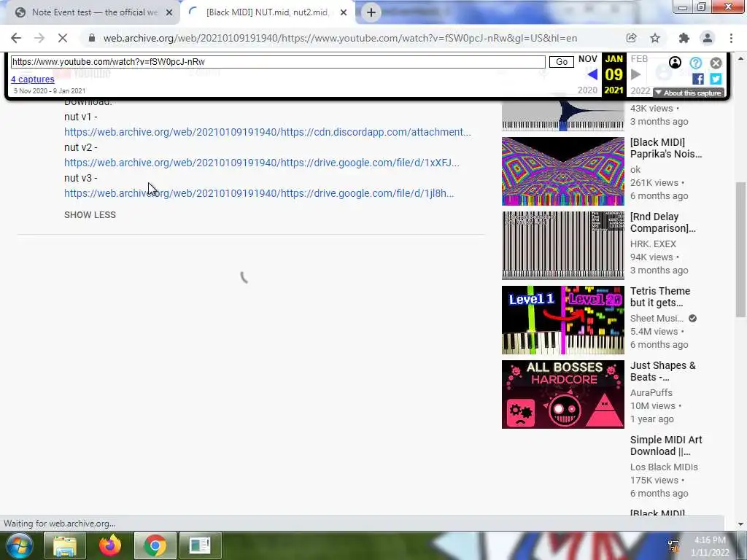Click Sheet Musi... channel name

coord(657,318)
